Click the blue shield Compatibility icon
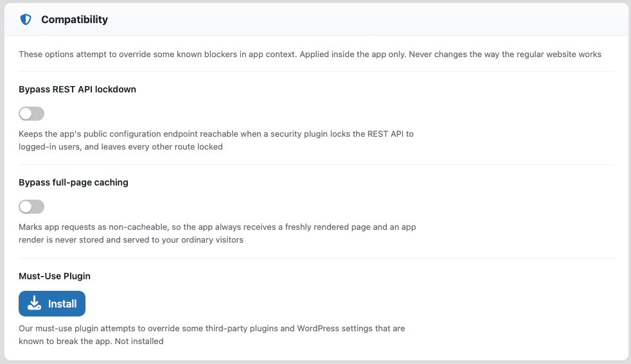Viewport: 631px width, 364px height. click(x=26, y=19)
